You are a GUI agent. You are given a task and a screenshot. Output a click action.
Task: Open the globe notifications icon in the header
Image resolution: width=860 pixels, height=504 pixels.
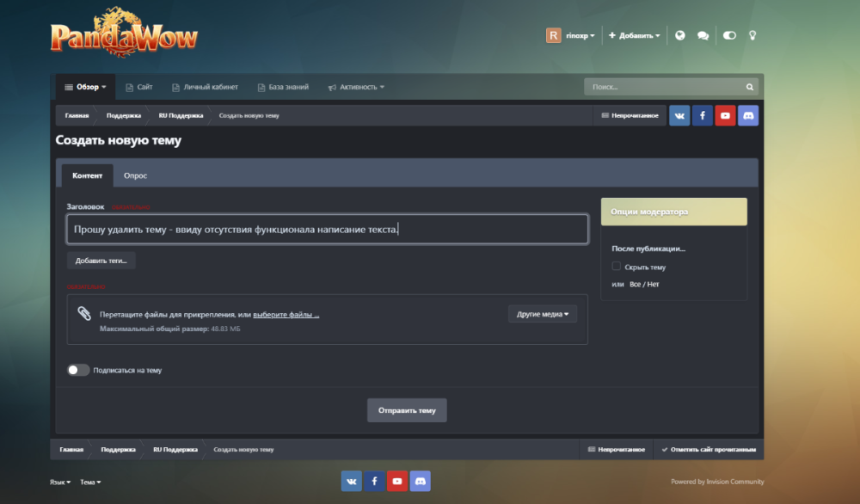(x=680, y=35)
